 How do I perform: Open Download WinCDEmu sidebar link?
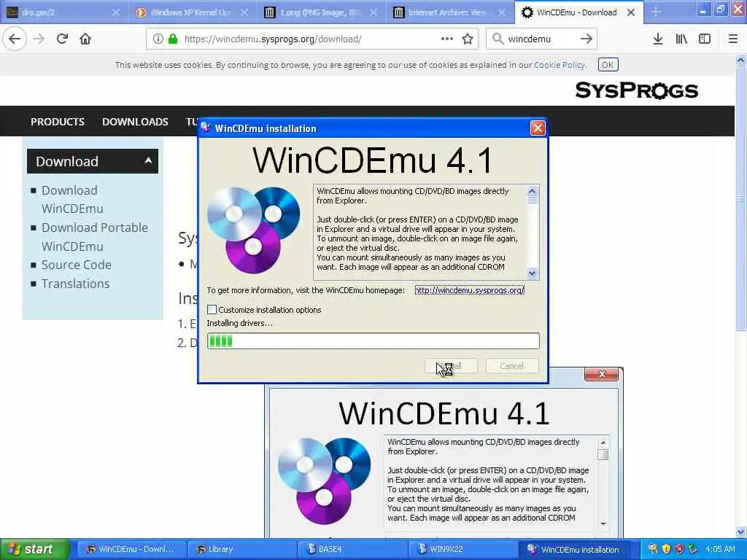click(x=72, y=200)
